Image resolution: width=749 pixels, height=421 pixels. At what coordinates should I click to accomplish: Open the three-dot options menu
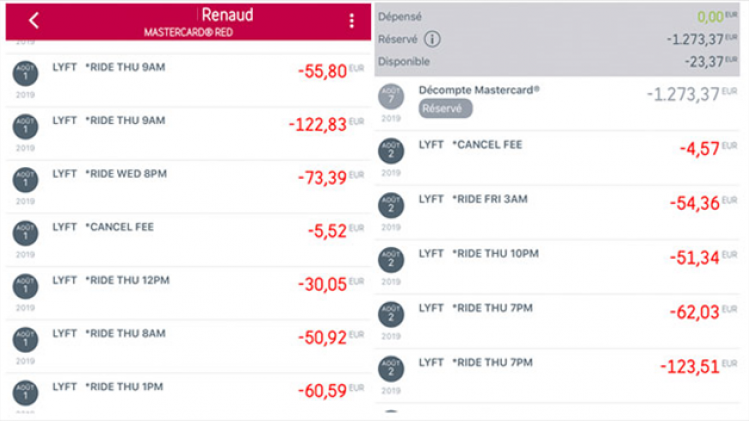click(x=351, y=21)
